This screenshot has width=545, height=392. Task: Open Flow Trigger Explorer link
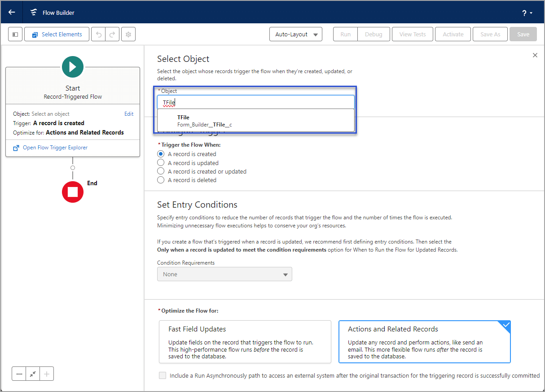[x=55, y=147]
